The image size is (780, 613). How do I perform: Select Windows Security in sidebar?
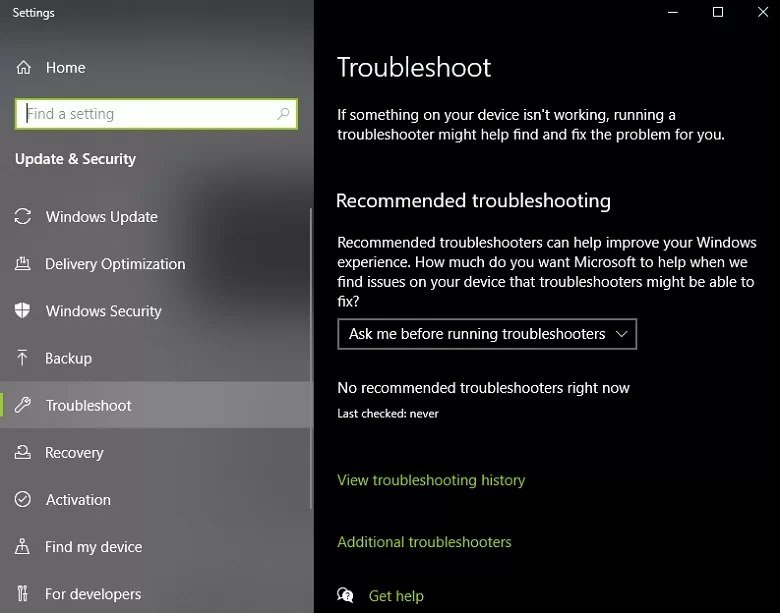point(156,310)
